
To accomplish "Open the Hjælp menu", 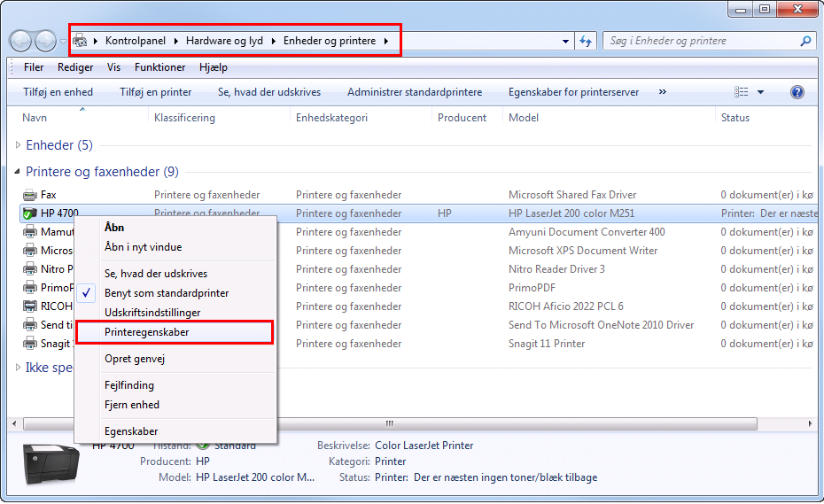I will [214, 67].
